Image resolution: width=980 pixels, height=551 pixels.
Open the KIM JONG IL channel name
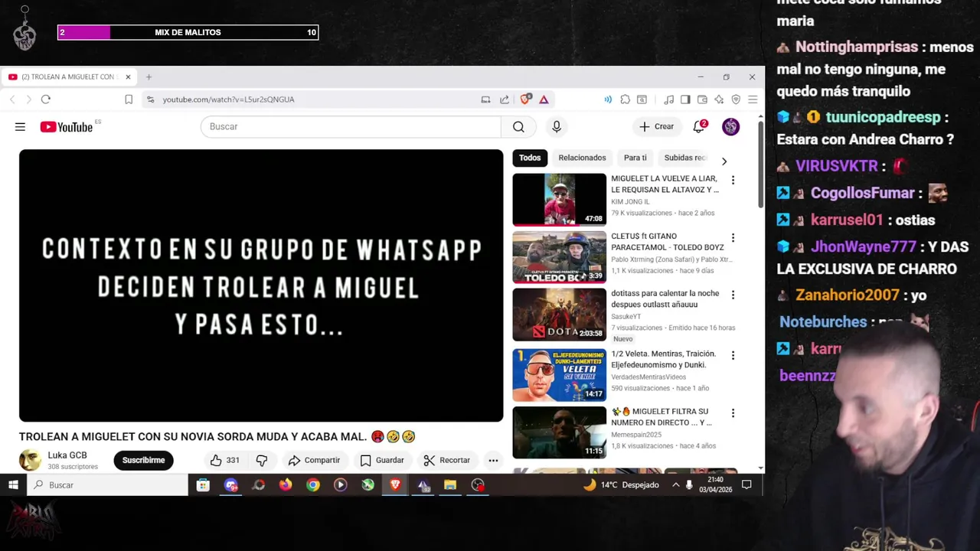click(x=630, y=202)
